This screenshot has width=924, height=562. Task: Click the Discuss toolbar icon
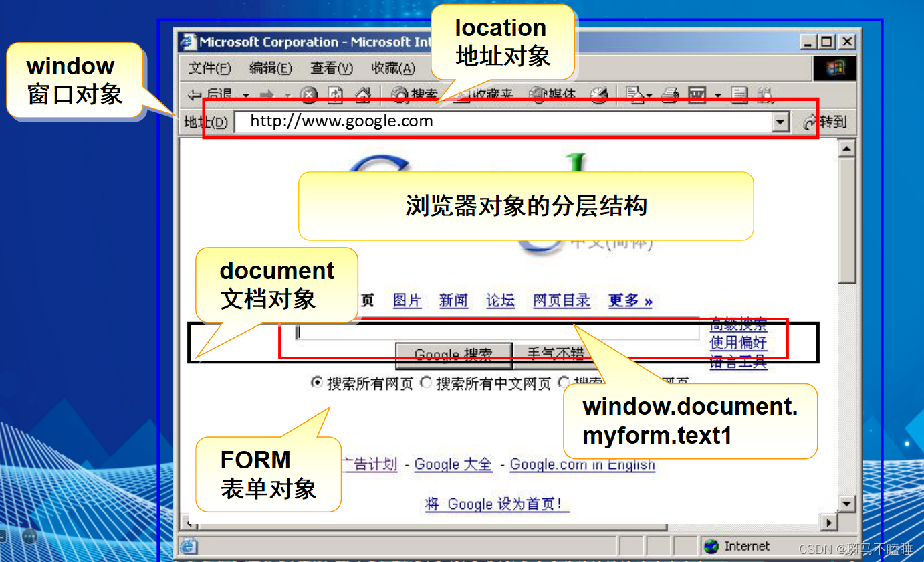click(739, 96)
